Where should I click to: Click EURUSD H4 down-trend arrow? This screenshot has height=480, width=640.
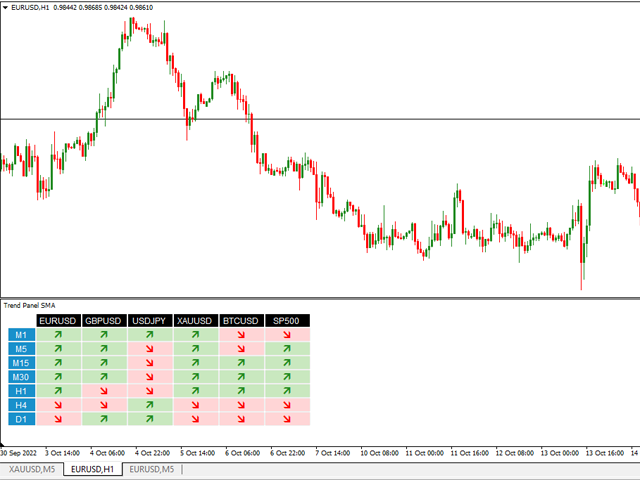[58, 405]
